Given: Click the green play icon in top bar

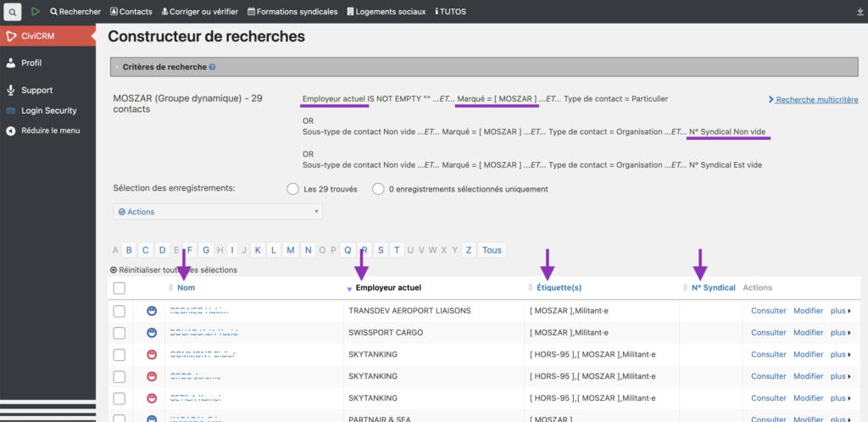Looking at the screenshot, I should click(x=36, y=12).
